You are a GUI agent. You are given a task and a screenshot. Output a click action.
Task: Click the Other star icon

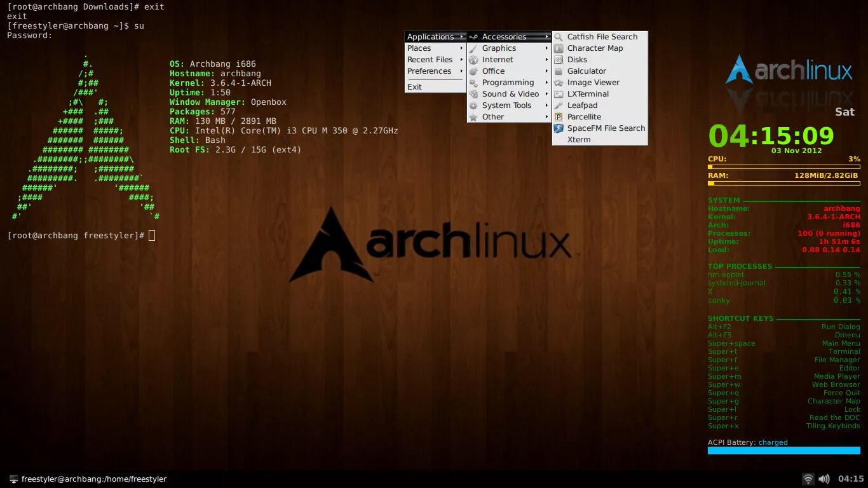[x=473, y=117]
